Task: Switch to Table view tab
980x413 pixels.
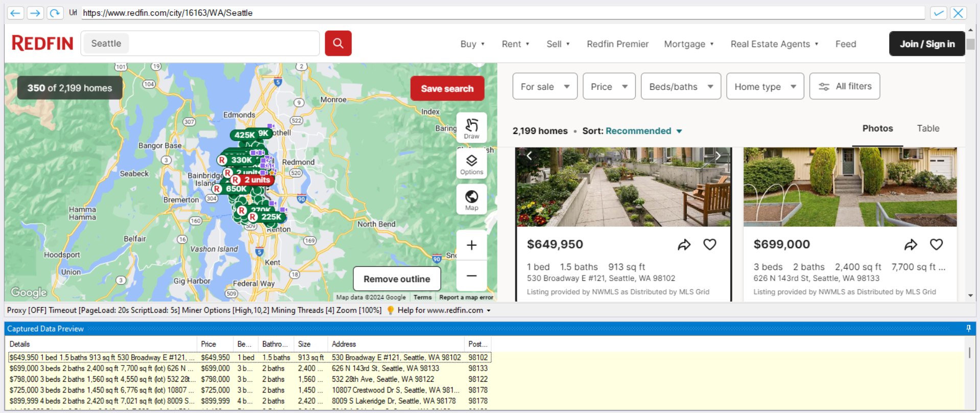Action: [x=928, y=128]
